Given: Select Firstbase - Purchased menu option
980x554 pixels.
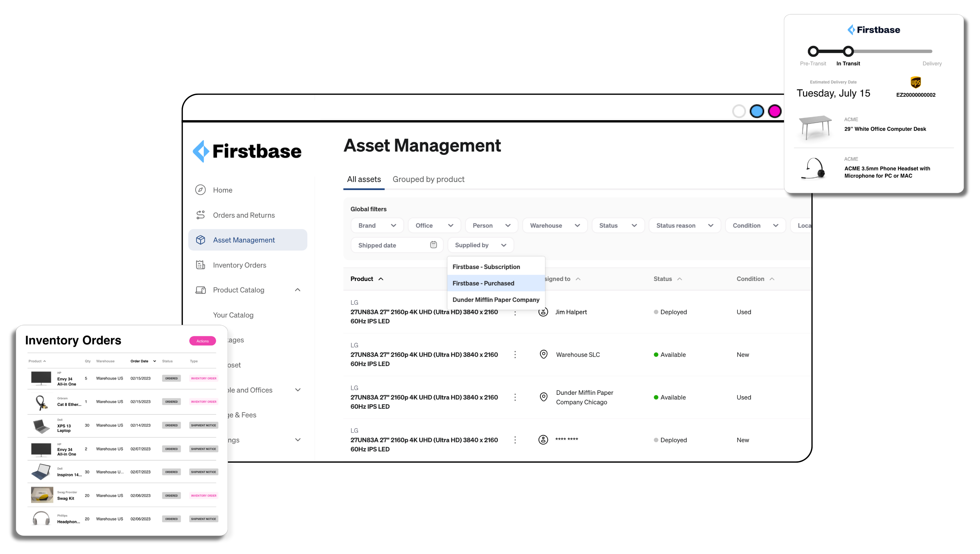Looking at the screenshot, I should coord(483,283).
